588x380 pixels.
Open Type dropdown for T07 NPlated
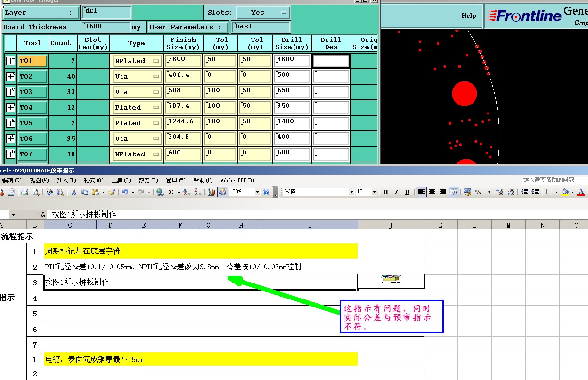pos(137,154)
